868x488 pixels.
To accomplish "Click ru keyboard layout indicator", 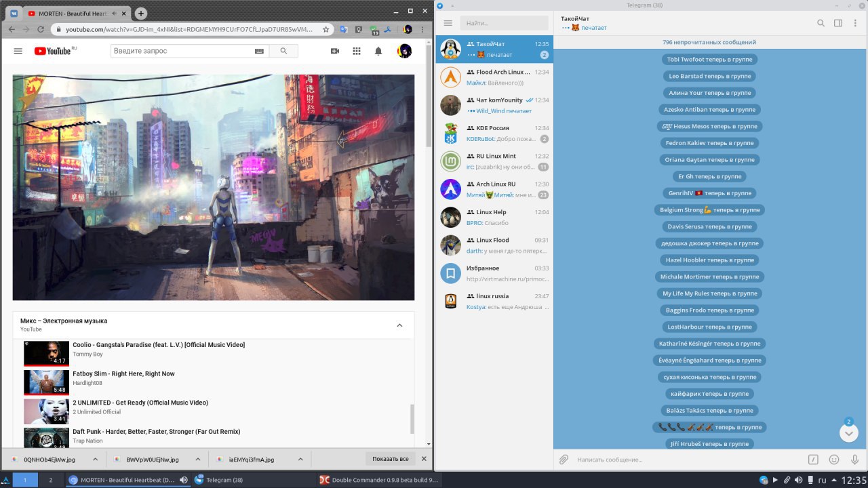I will (x=822, y=480).
